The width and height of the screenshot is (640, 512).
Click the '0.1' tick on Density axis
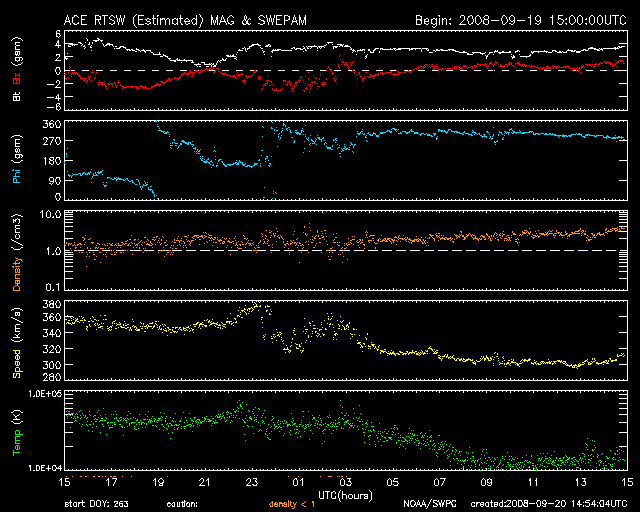point(53,287)
